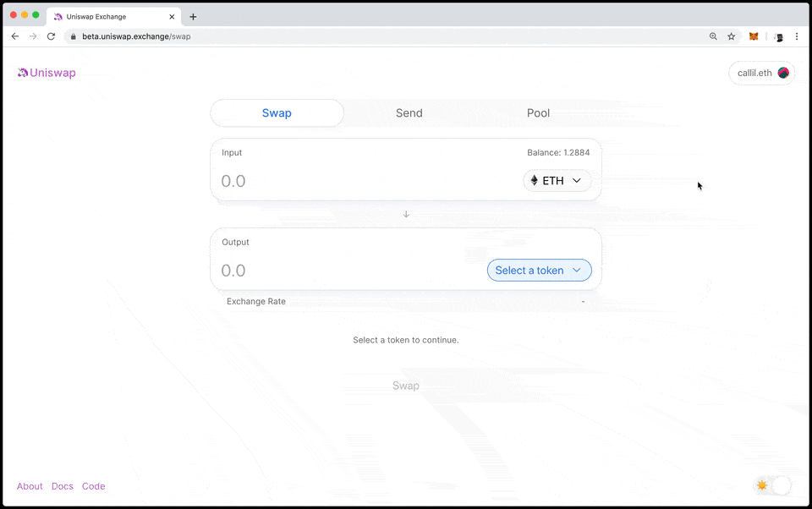Open the About link
812x509 pixels.
coord(30,486)
